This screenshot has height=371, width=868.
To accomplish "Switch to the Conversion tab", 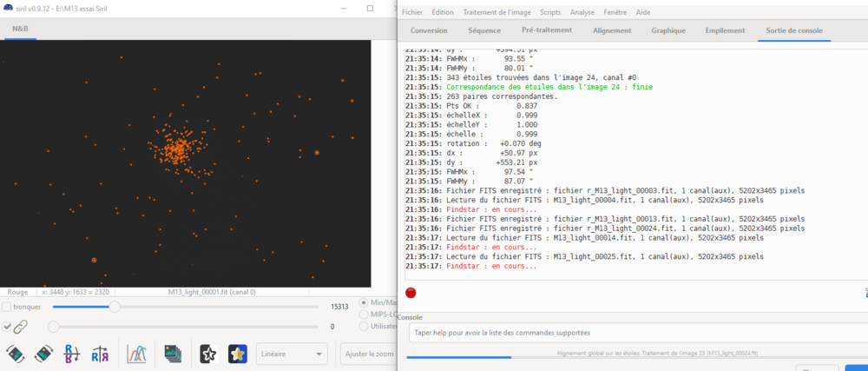I will click(429, 30).
